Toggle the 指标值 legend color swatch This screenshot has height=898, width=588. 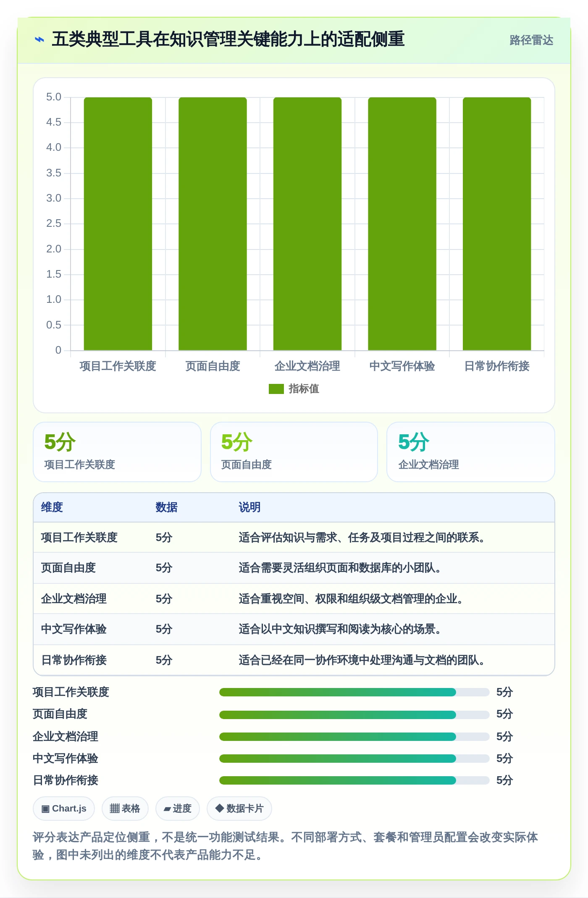pos(276,389)
